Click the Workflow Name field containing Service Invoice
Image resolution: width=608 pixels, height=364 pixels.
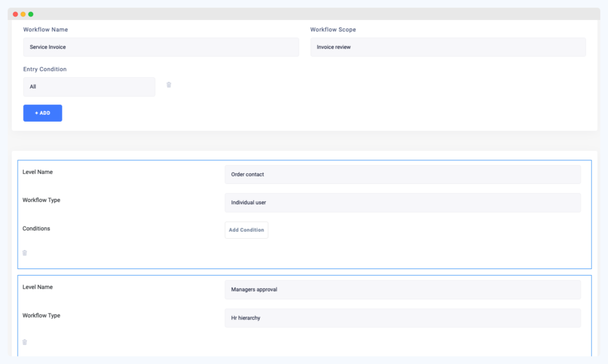pos(160,47)
